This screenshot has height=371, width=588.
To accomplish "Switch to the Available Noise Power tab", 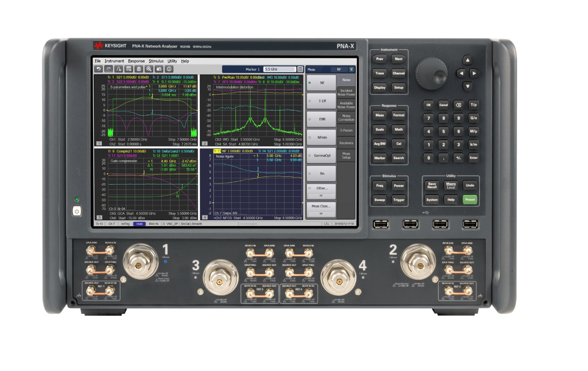I will 346,105.
